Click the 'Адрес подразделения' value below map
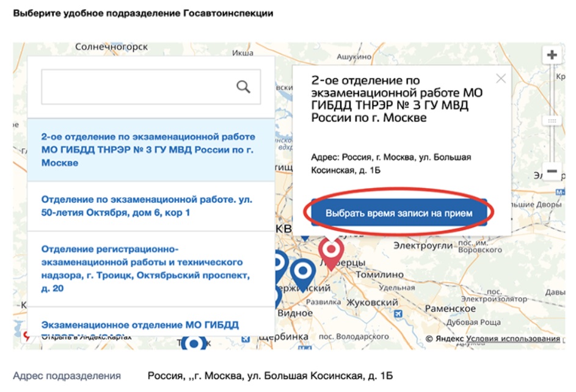Screen dimensions: 576x392 click(270, 376)
